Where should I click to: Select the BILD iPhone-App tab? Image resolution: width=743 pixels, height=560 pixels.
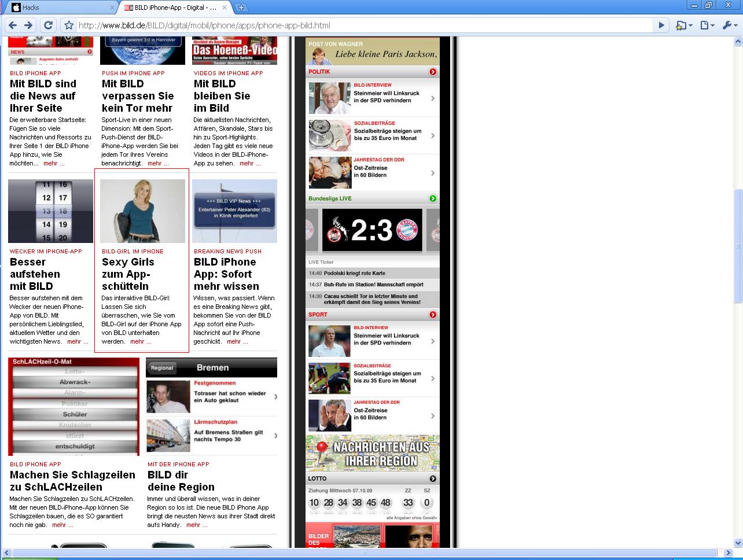pyautogui.click(x=176, y=8)
